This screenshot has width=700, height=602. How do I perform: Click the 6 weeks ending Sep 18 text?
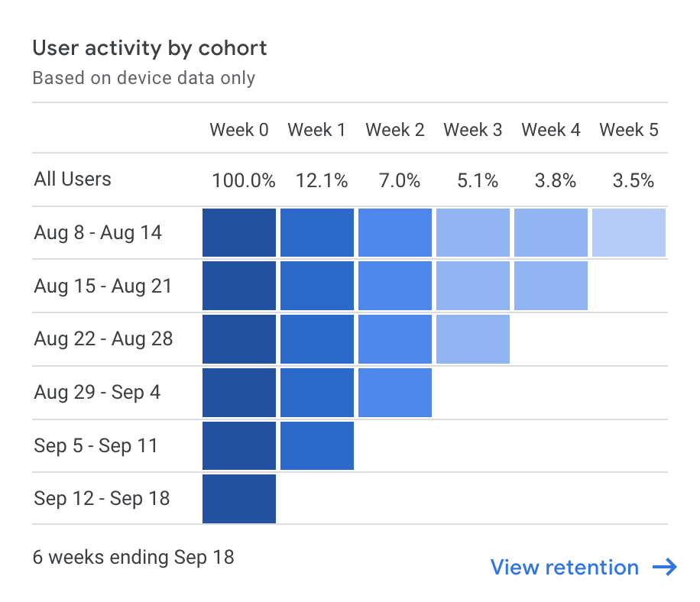click(x=133, y=558)
